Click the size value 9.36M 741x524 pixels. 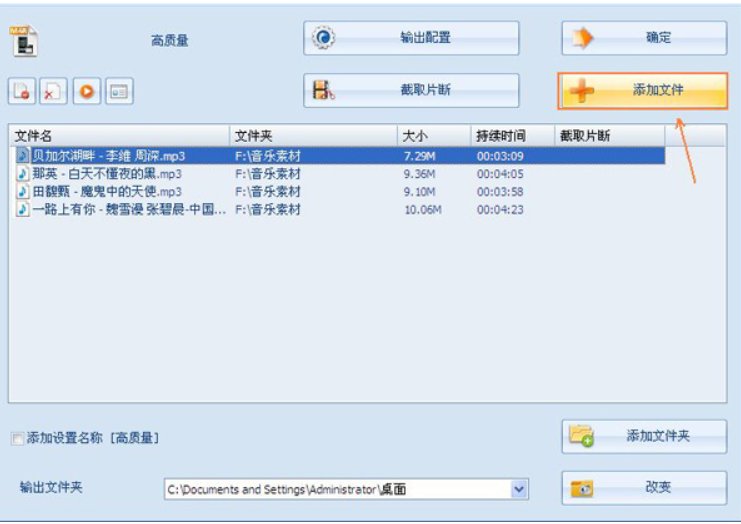click(x=419, y=174)
